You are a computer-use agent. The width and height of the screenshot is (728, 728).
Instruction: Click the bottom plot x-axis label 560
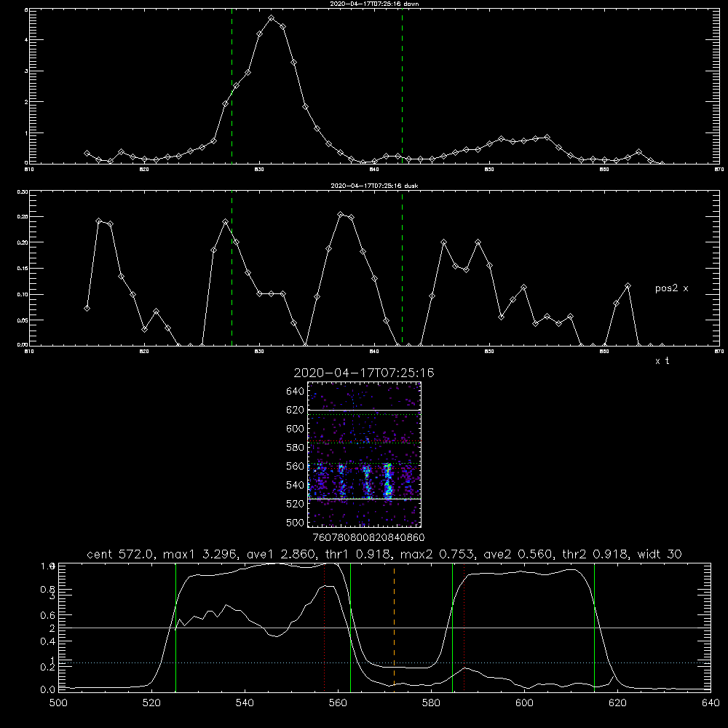tap(338, 703)
